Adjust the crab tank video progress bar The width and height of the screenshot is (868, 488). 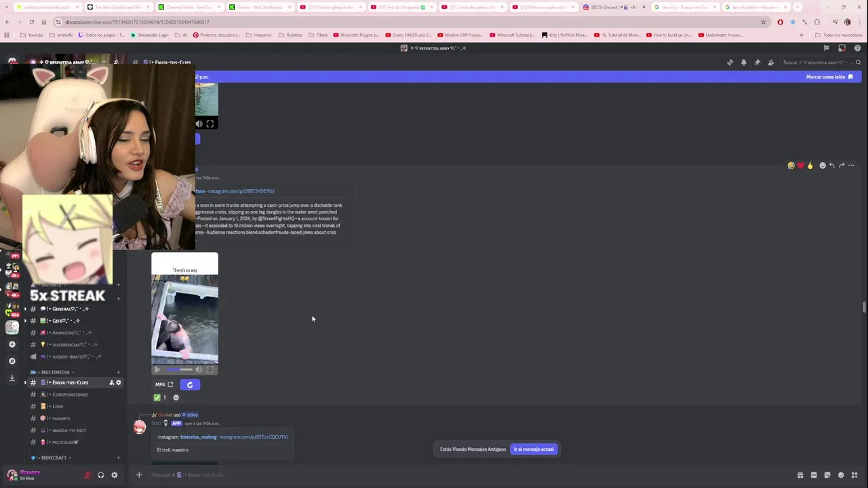pyautogui.click(x=179, y=369)
